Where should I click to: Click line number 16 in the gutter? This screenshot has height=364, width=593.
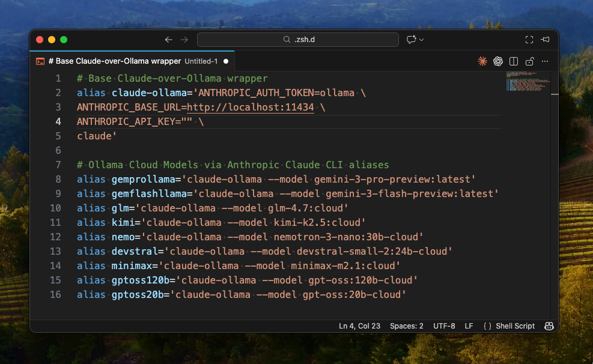click(56, 295)
